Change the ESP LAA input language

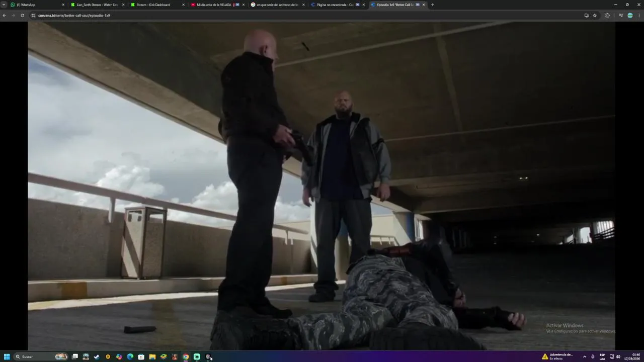tap(602, 356)
